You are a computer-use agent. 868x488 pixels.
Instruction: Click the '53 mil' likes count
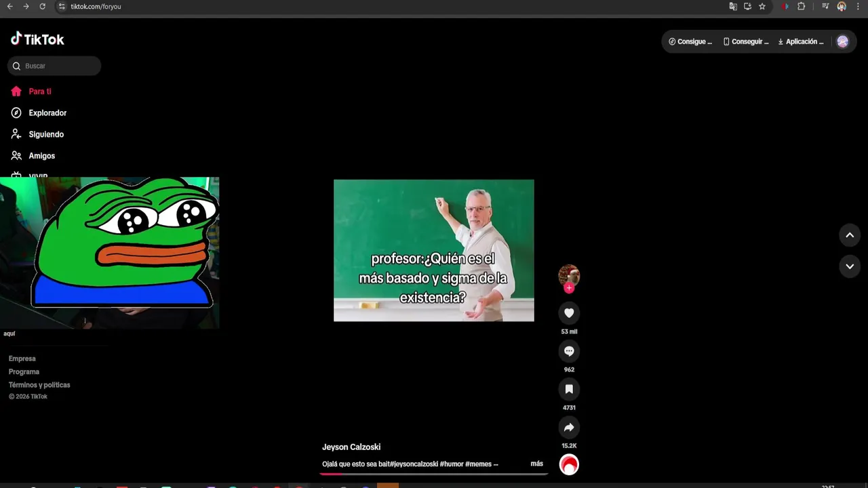coord(569,332)
